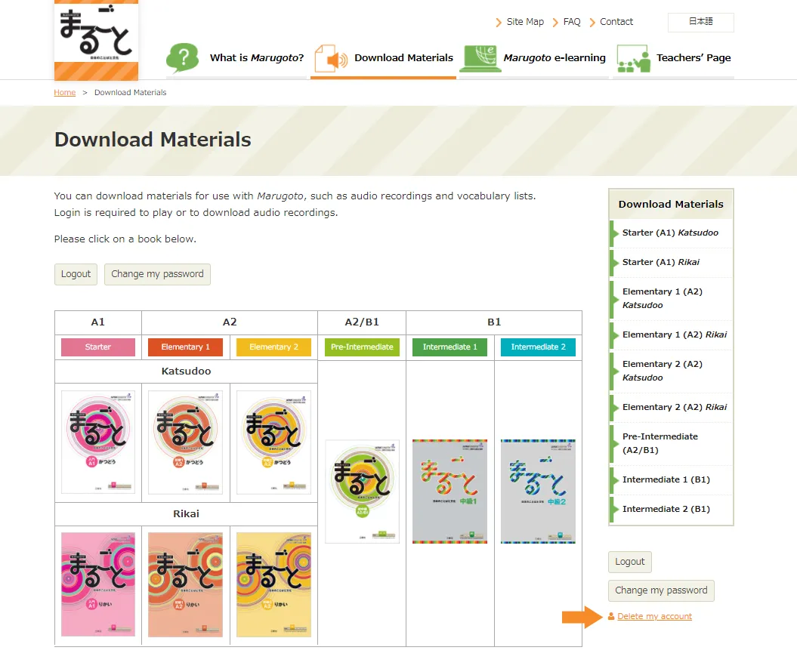797x672 pixels.
Task: Select the dark green Intermediate 1 label
Action: pos(449,347)
